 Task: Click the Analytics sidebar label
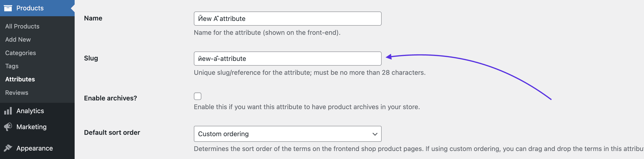tap(30, 111)
